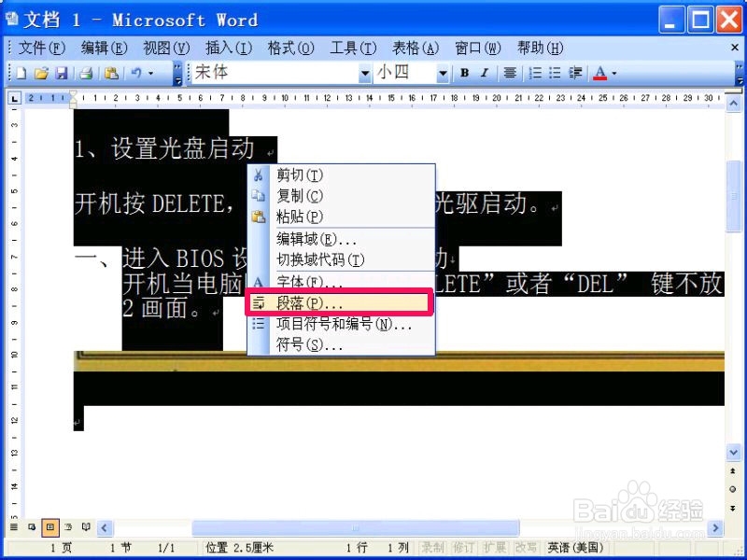Screen dimensions: 747x560
Task: Click the vertical scrollbar down arrow
Action: [733, 452]
